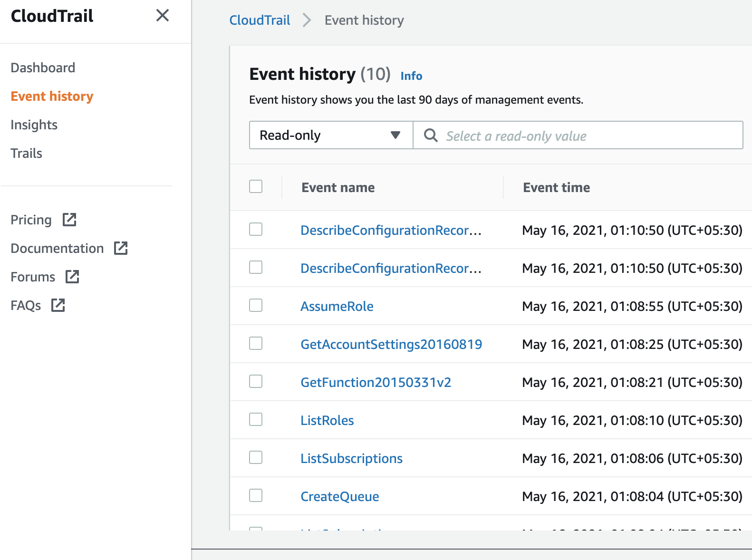Screen dimensions: 752x560
Task: Open first DescribeConfigurationRecor... event link
Action: click(x=391, y=230)
